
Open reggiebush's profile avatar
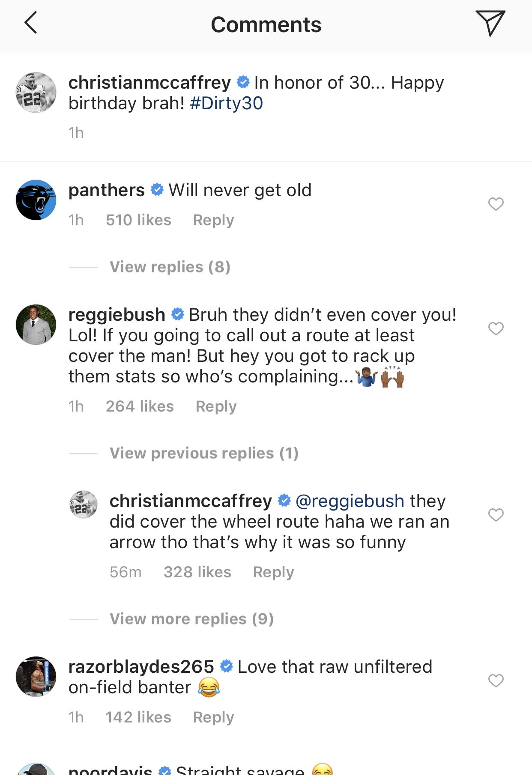pyautogui.click(x=36, y=325)
